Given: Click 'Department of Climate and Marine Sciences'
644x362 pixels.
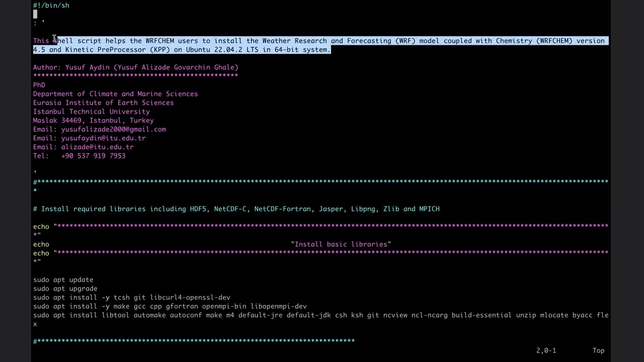Looking at the screenshot, I should tap(116, 94).
